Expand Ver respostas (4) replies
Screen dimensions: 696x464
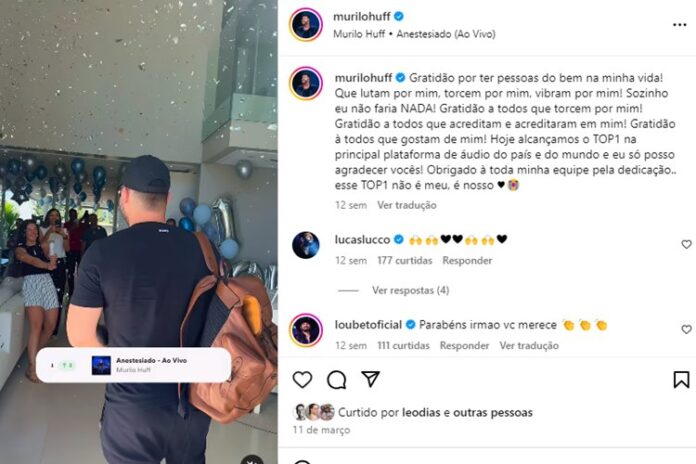point(410,290)
